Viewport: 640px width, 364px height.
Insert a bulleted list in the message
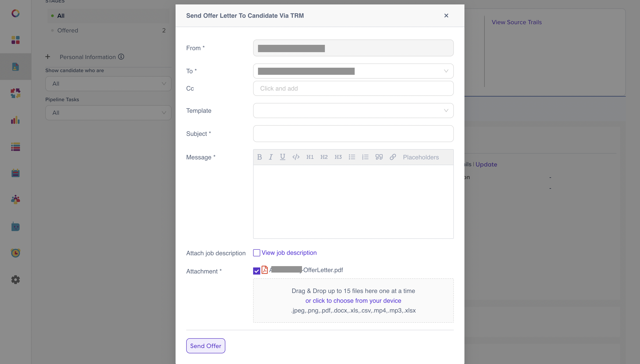pos(352,157)
